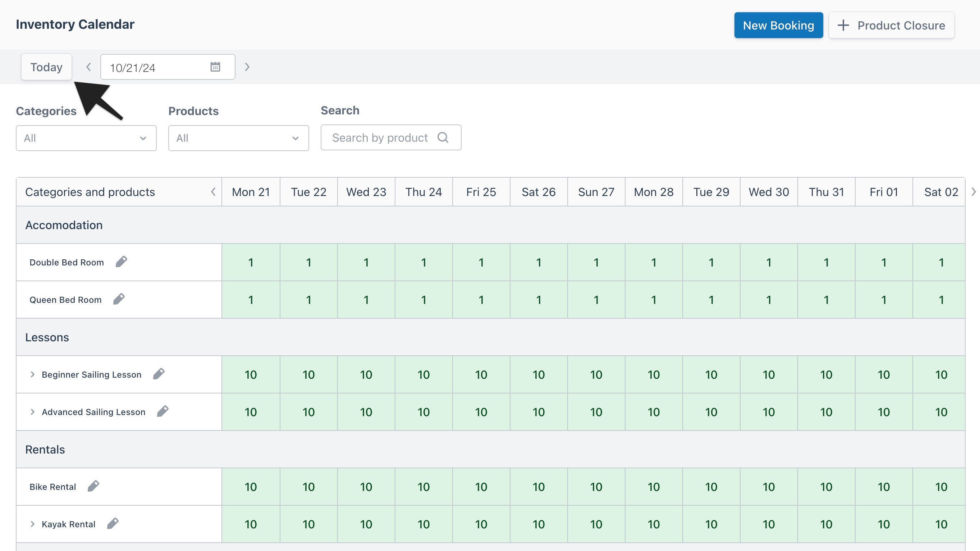This screenshot has height=551, width=980.
Task: Add a Product Closure
Action: click(891, 25)
